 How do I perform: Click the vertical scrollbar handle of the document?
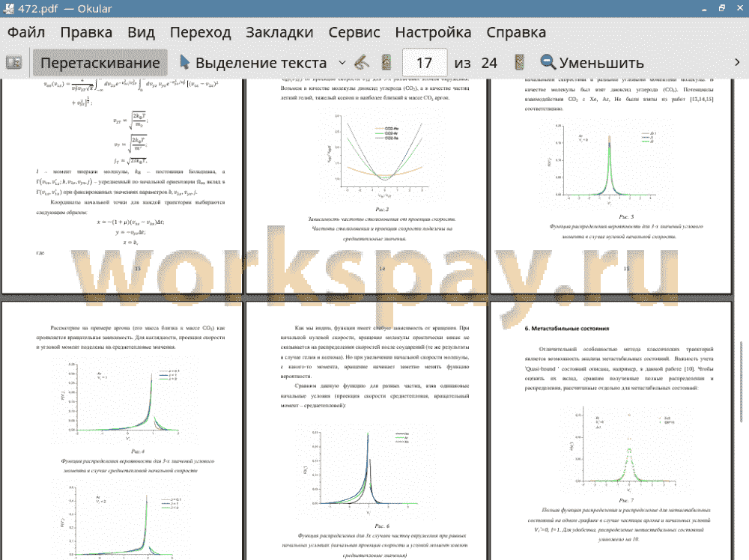click(x=742, y=381)
